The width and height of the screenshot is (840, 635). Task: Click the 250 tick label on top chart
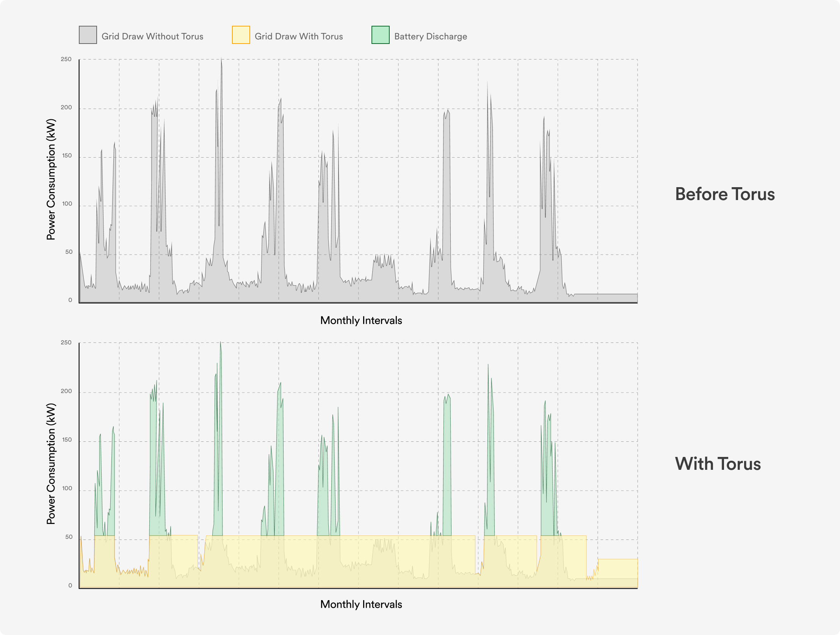(x=66, y=59)
